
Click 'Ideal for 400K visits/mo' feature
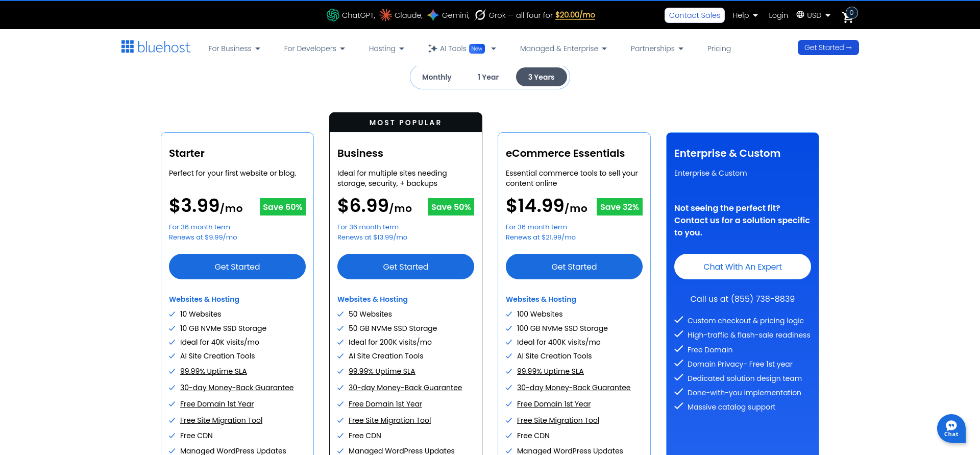tap(558, 342)
